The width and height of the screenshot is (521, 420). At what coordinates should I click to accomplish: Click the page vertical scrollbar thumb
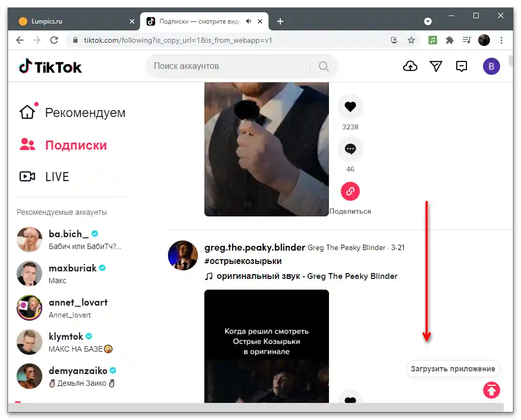(510, 61)
